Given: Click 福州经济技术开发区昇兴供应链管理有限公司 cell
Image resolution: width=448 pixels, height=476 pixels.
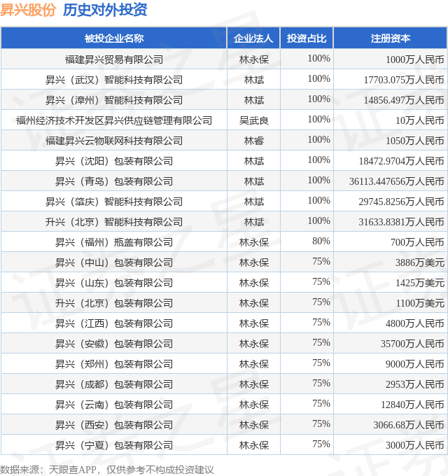Looking at the screenshot, I should (114, 120).
